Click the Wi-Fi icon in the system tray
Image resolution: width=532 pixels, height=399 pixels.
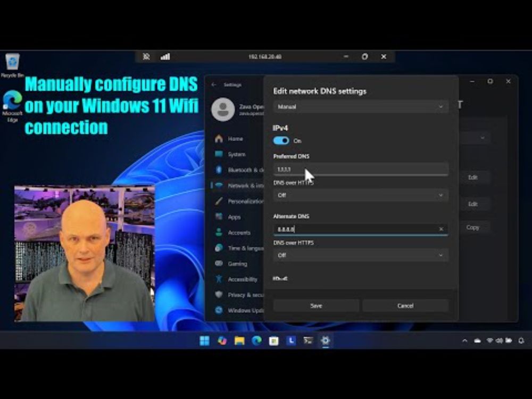point(489,340)
